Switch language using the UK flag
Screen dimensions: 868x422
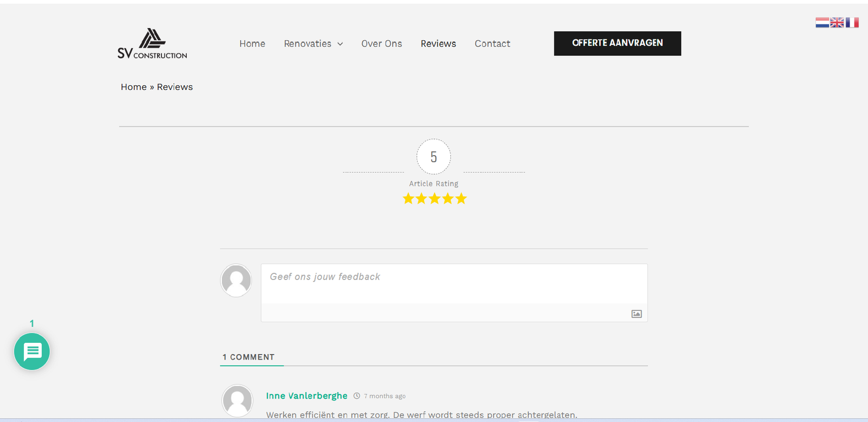(x=837, y=22)
